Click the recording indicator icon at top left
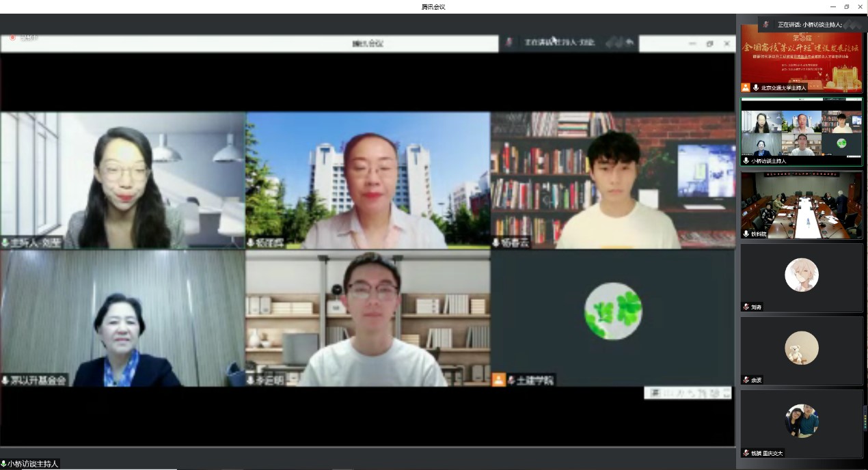Screen dimensions: 868x470 (x=12, y=38)
